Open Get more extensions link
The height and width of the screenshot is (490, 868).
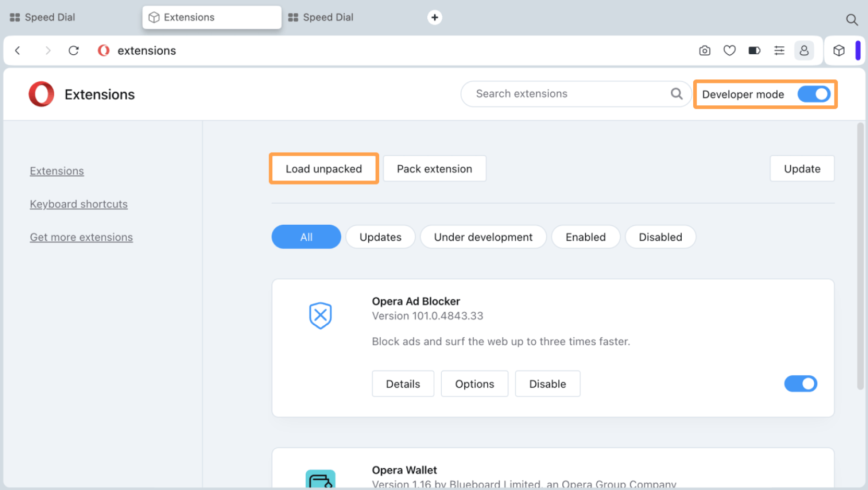(x=81, y=237)
